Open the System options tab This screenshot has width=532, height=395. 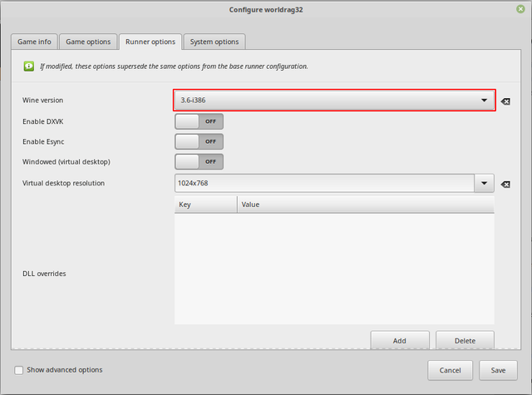tap(214, 42)
